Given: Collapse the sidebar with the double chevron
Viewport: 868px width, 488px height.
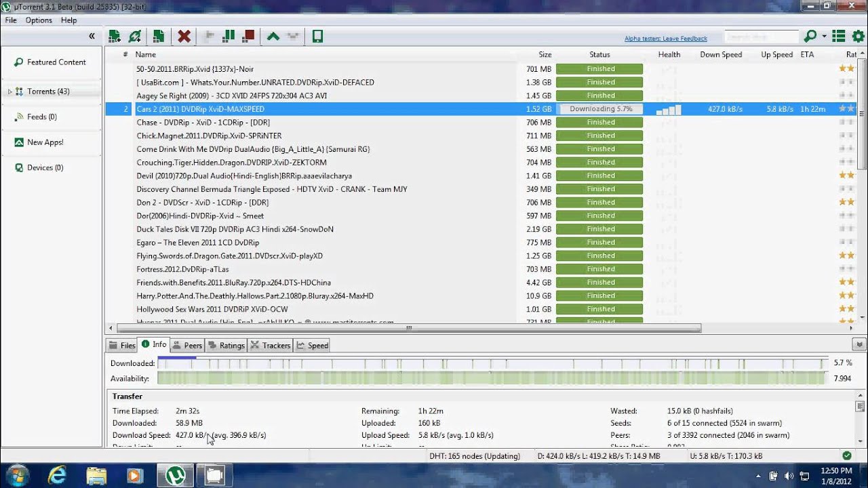Looking at the screenshot, I should coord(92,36).
